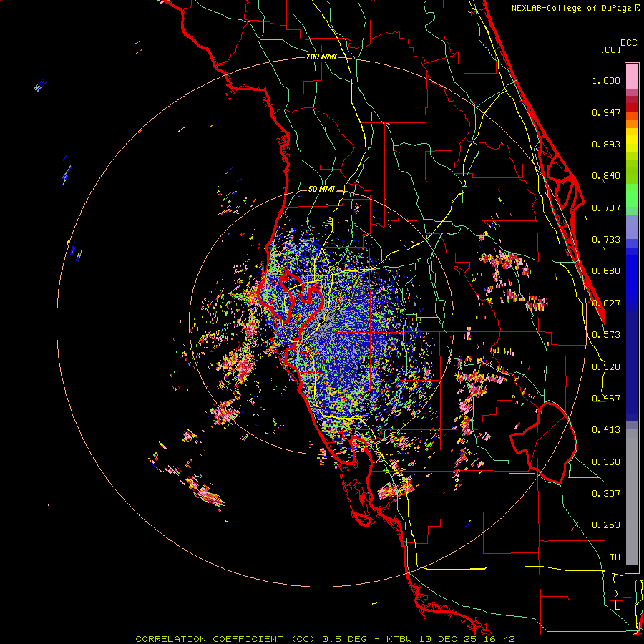The height and width of the screenshot is (644, 644).
Task: Select the 1.000 color scale value
Action: pos(606,80)
